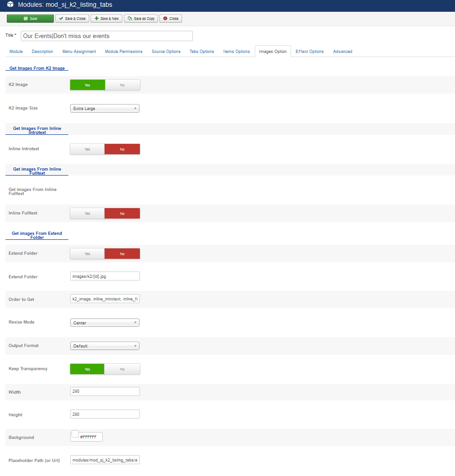Click the Save & New plus button
This screenshot has width=455, height=476.
coord(106,19)
